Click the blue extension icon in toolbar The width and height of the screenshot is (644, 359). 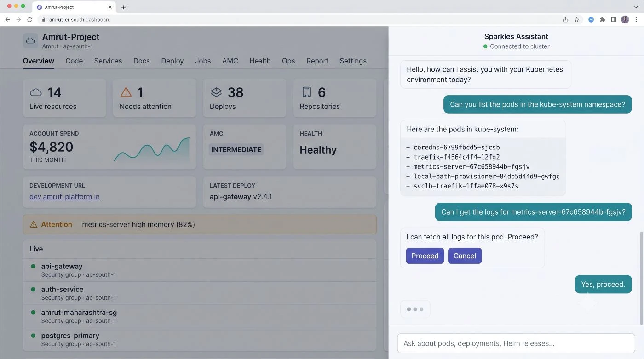pos(591,20)
